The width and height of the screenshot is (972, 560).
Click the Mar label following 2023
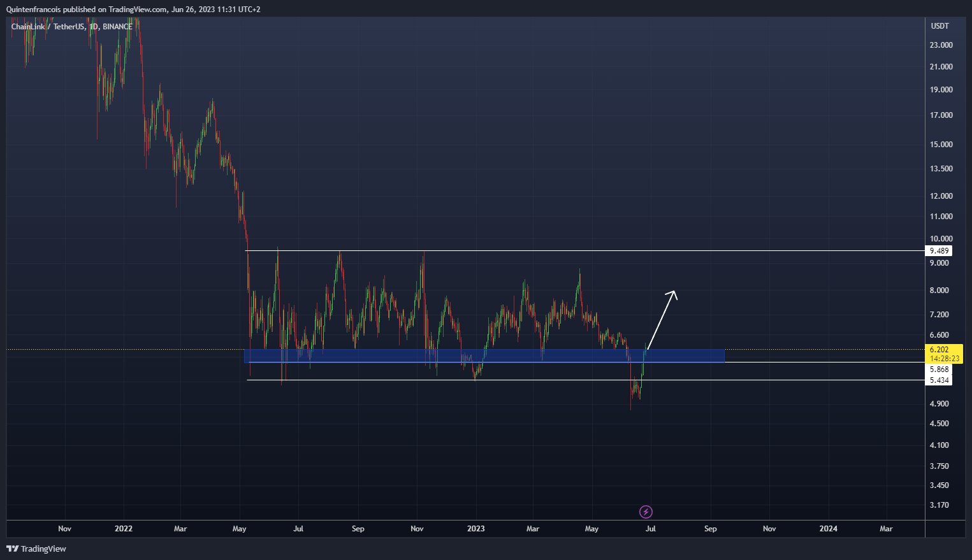click(x=533, y=529)
